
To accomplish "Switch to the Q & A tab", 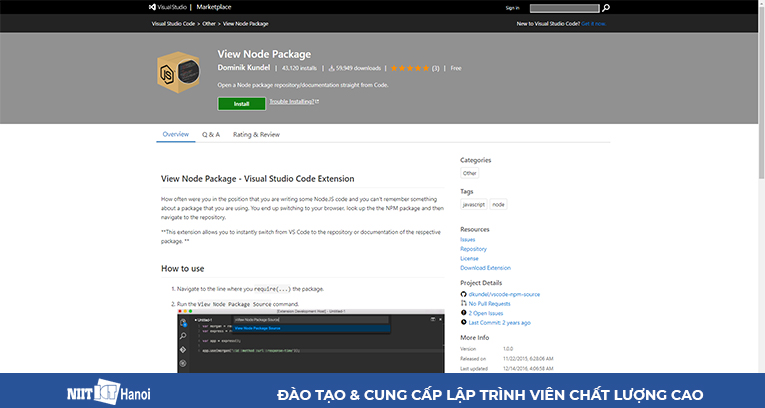I will tap(211, 134).
